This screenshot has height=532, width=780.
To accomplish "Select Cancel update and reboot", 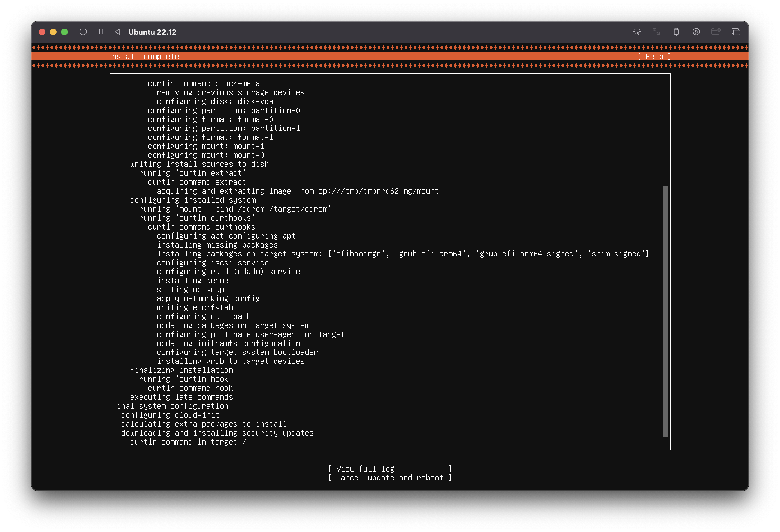I will 390,478.
